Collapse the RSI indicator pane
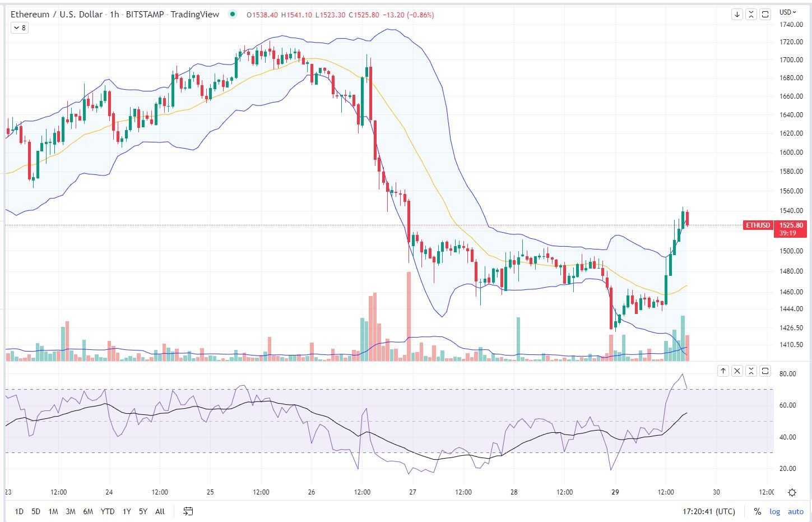The height and width of the screenshot is (522, 812). pos(751,371)
